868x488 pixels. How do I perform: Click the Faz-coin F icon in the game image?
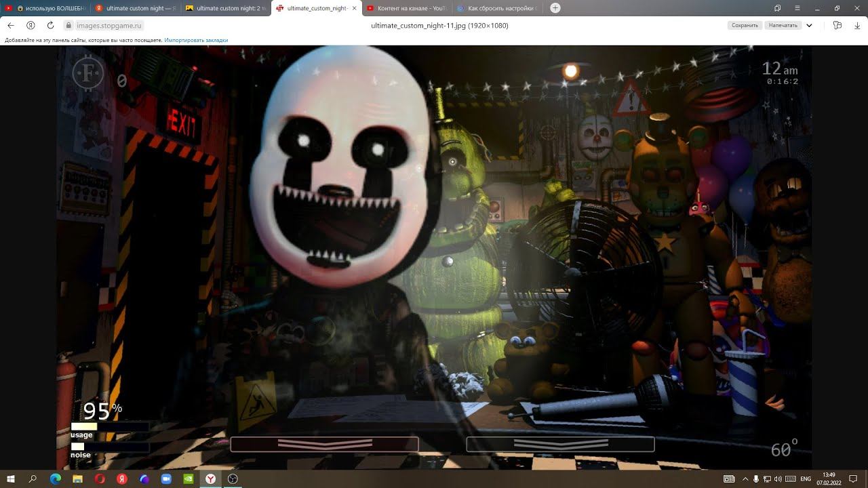[88, 74]
